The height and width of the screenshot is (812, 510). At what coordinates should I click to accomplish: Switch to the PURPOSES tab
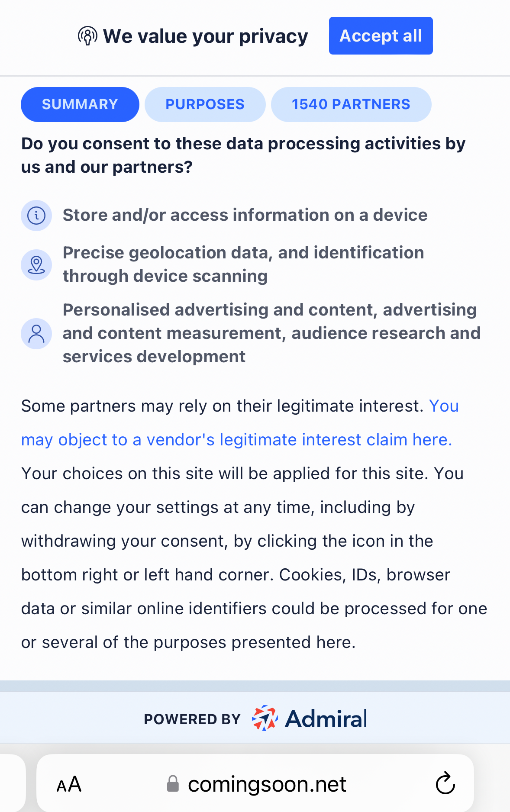tap(205, 104)
